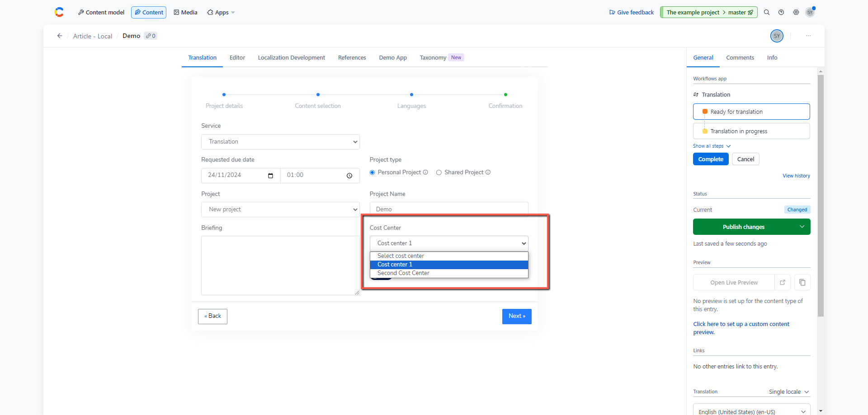Switch to the Taxonomy tab

point(441,57)
